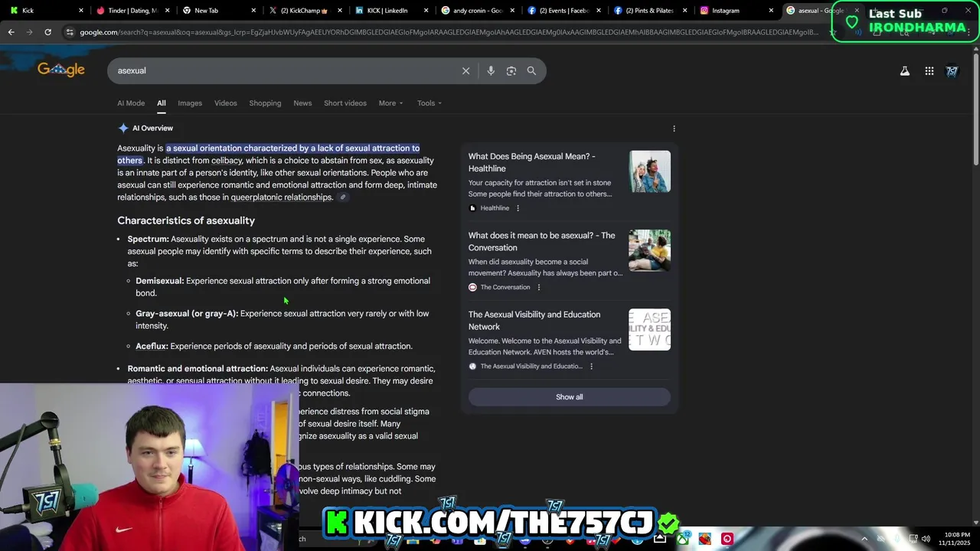Click the 'Aceflux:' bold term
Screen dimensions: 980x551
[x=152, y=346]
